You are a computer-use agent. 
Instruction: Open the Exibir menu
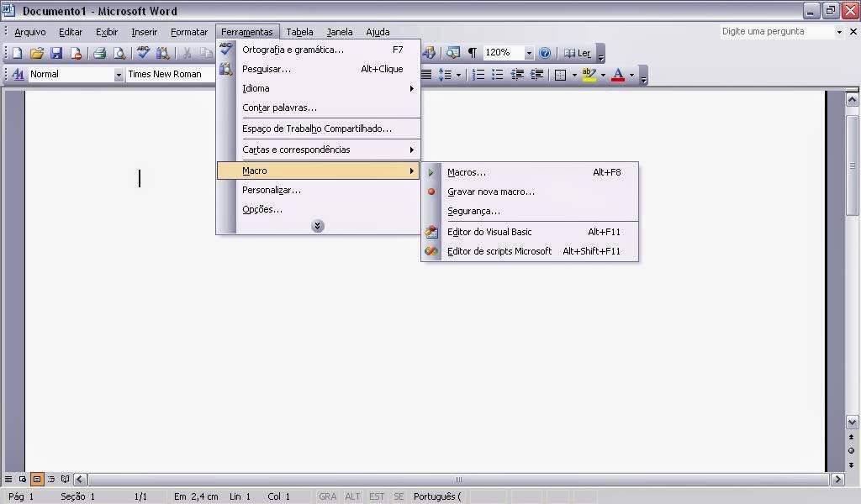[107, 32]
